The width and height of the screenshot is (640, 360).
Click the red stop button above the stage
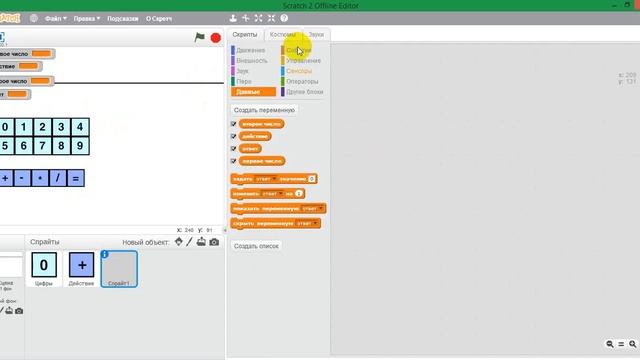click(x=216, y=38)
